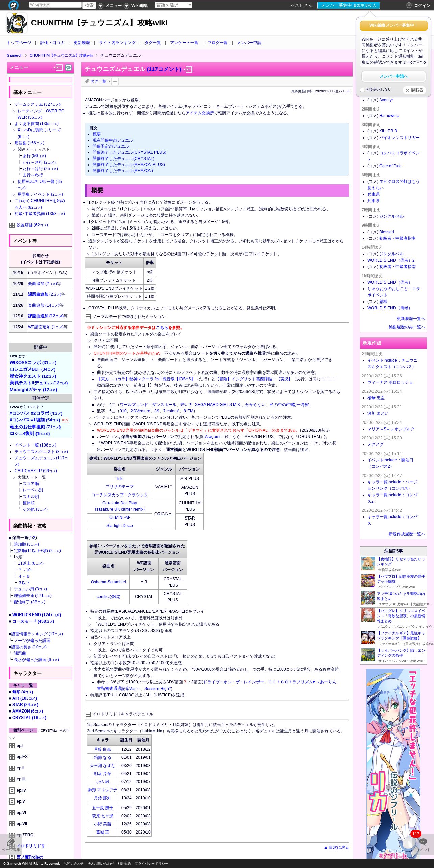Open the アンケート一覧 nav tab
Image resolution: width=434 pixels, height=868 pixels.
[x=184, y=43]
